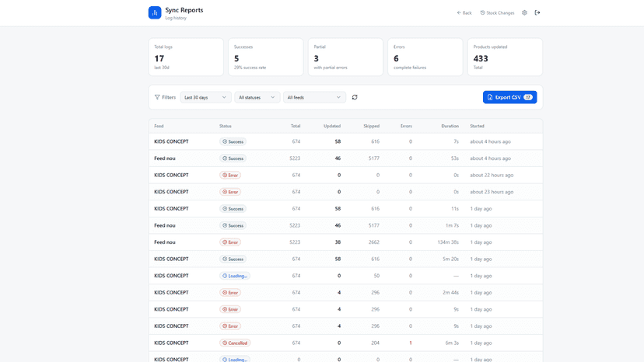
Task: Click the red error count 1 in Cancelled row
Action: (x=411, y=343)
